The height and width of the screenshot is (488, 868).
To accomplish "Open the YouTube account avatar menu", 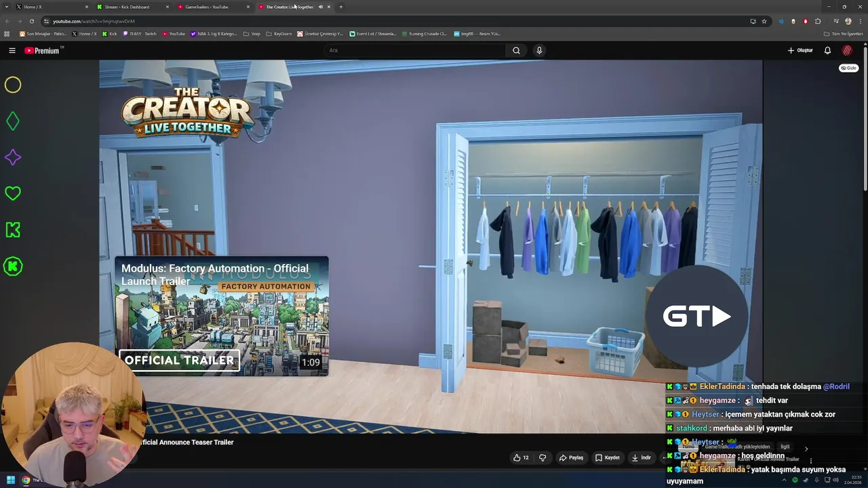I will 847,50.
